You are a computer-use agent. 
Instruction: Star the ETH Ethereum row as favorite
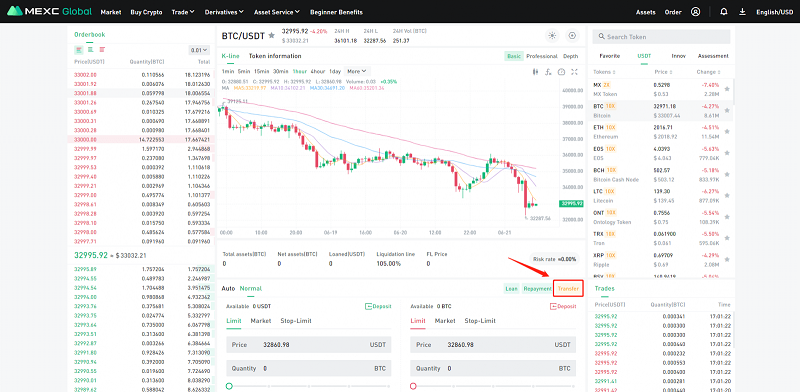(727, 132)
